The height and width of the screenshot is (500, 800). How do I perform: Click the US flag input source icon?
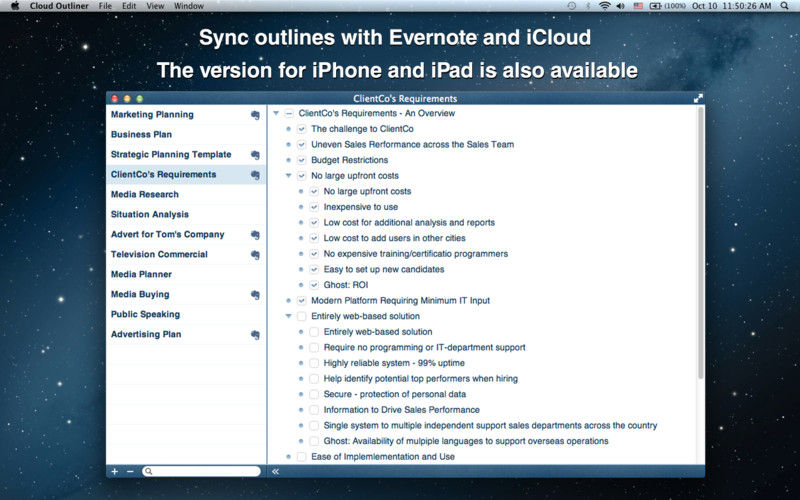click(x=638, y=6)
